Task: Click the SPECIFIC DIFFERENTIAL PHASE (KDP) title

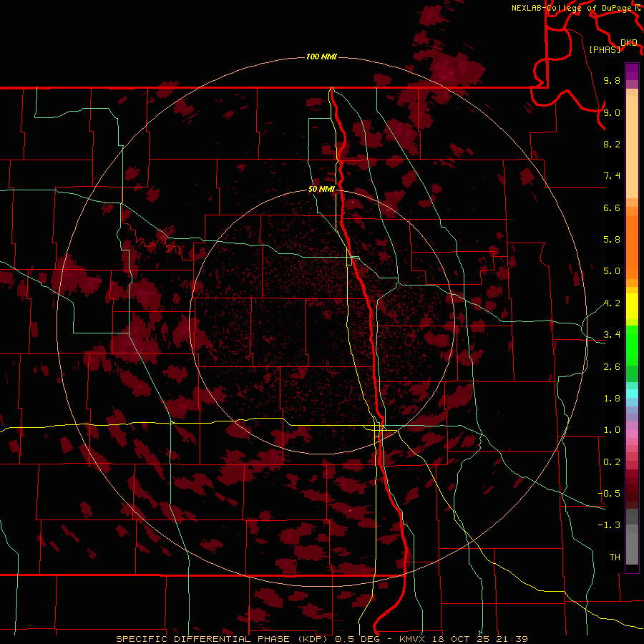Action: click(223, 639)
